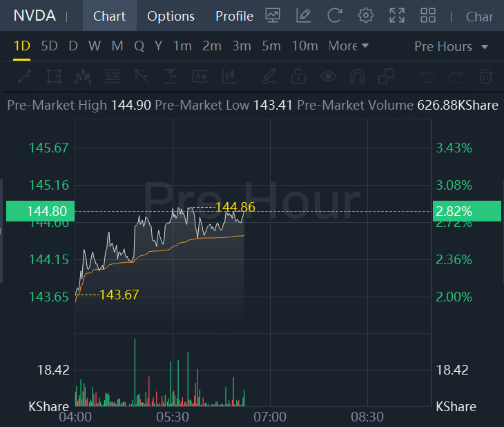Select the magnet snap tool icon
504x427 pixels.
point(357,75)
